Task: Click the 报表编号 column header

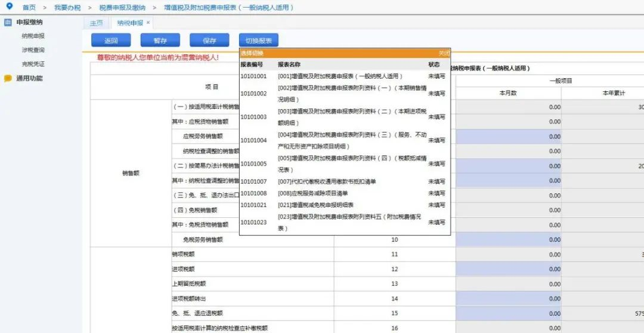Action: click(x=252, y=65)
